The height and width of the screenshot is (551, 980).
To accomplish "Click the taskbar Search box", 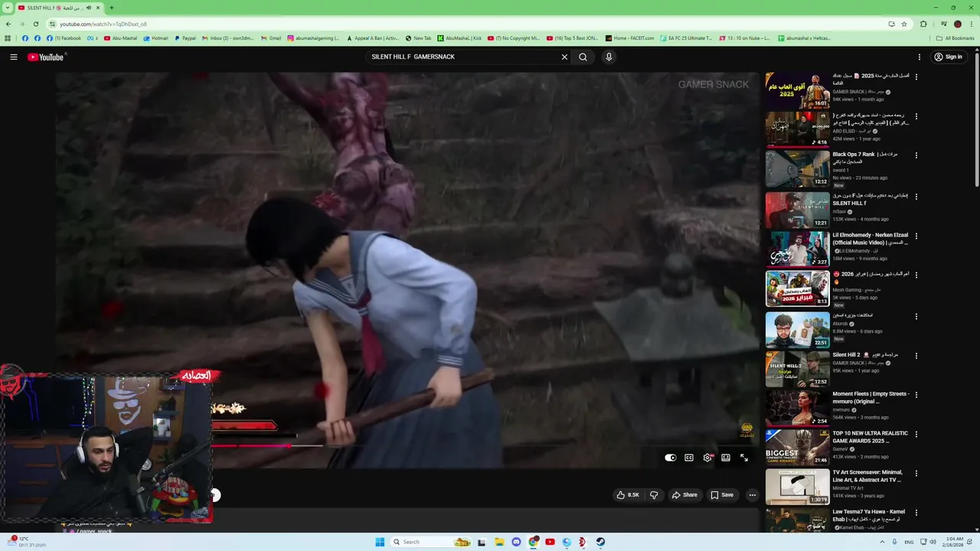I will tap(431, 542).
